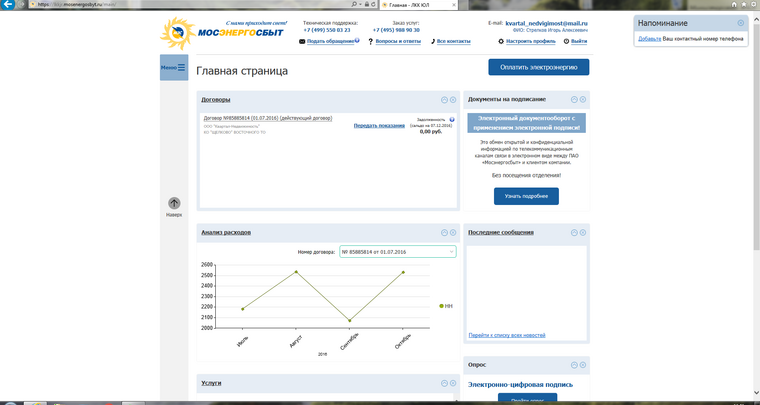The height and width of the screenshot is (405, 760).
Task: Click the help icon beside Подать обращение
Action: 357,40
